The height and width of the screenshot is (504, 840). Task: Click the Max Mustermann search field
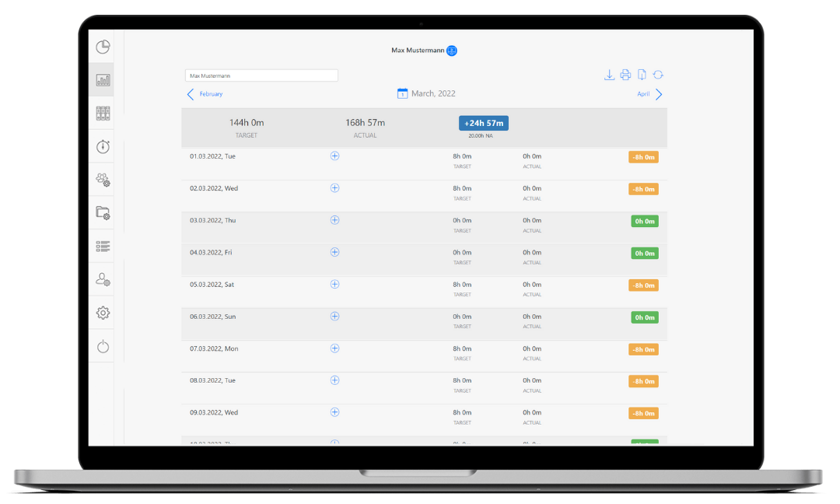[x=261, y=75]
